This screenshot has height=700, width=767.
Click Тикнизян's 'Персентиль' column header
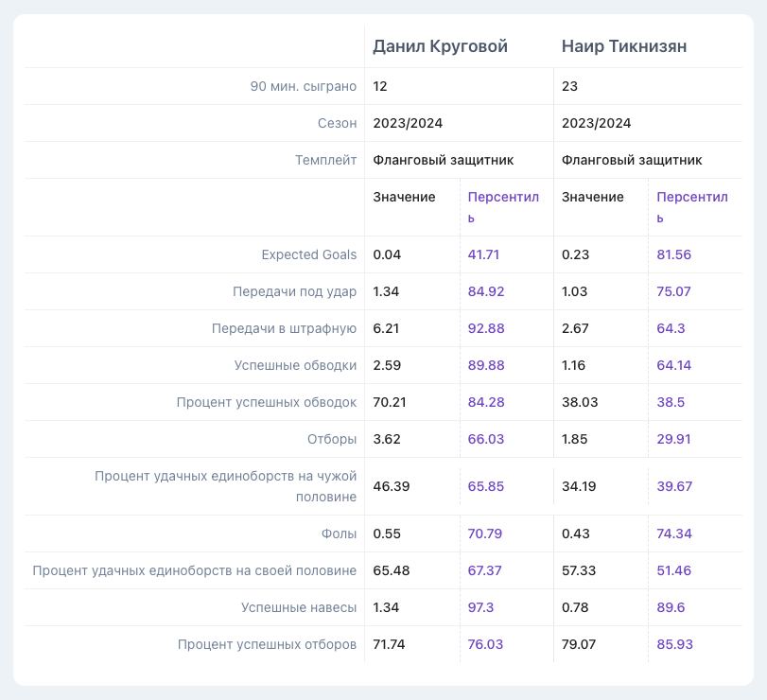coord(691,207)
